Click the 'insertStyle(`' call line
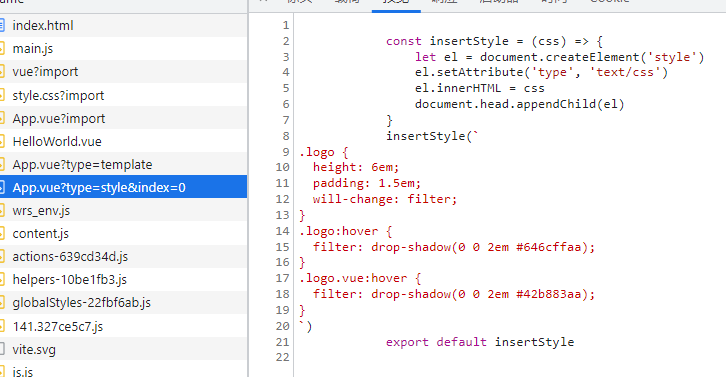Image resolution: width=726 pixels, height=377 pixels. 432,136
